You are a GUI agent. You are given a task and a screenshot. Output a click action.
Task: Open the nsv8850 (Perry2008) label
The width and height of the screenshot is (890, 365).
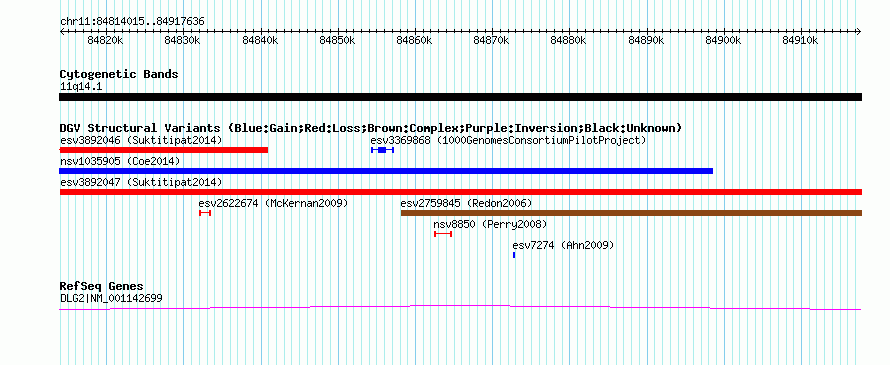click(490, 224)
